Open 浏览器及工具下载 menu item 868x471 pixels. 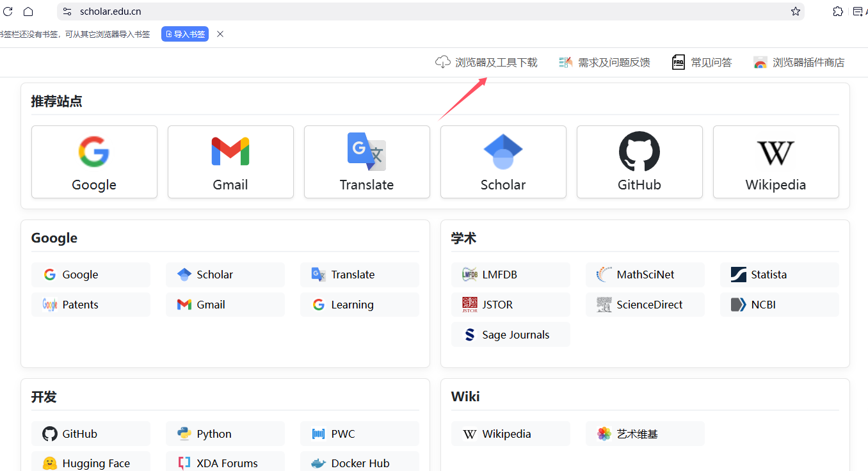pyautogui.click(x=486, y=63)
